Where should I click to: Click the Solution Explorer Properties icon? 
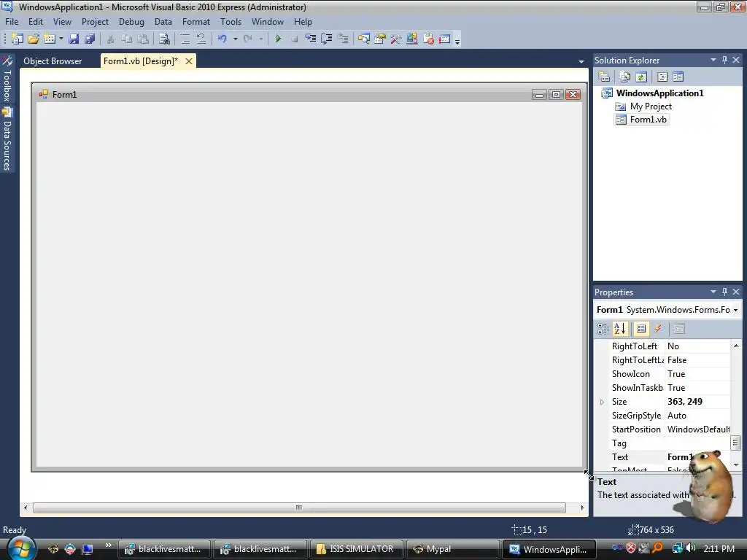604,77
